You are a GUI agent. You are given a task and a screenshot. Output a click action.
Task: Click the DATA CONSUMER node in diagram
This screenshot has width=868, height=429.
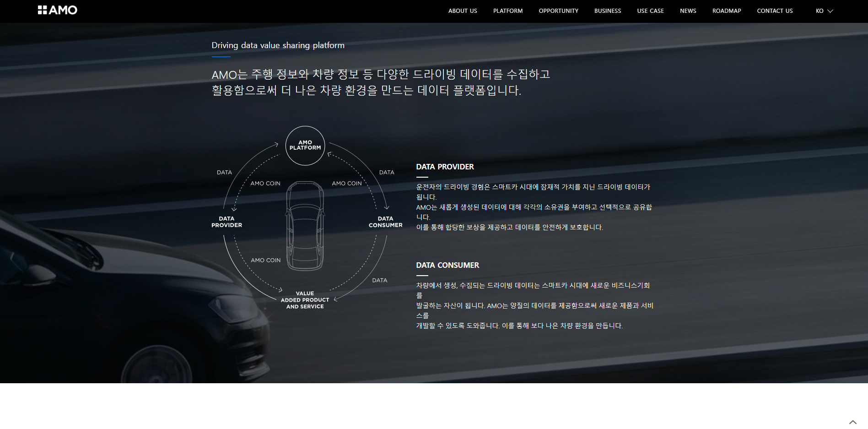click(385, 222)
